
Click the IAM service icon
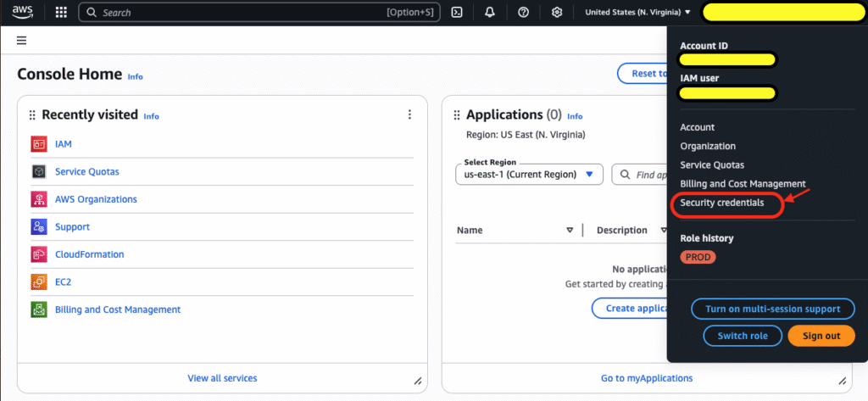[x=39, y=144]
